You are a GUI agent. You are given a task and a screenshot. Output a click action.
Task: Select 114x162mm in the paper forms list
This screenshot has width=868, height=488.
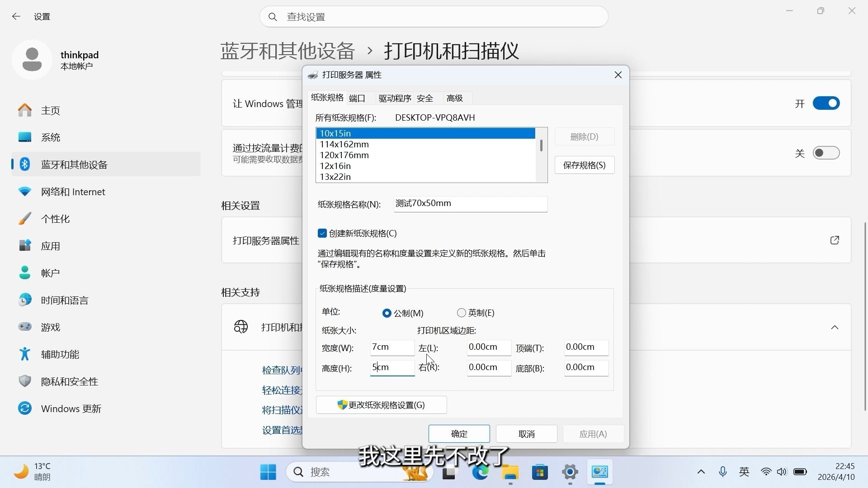pyautogui.click(x=425, y=144)
